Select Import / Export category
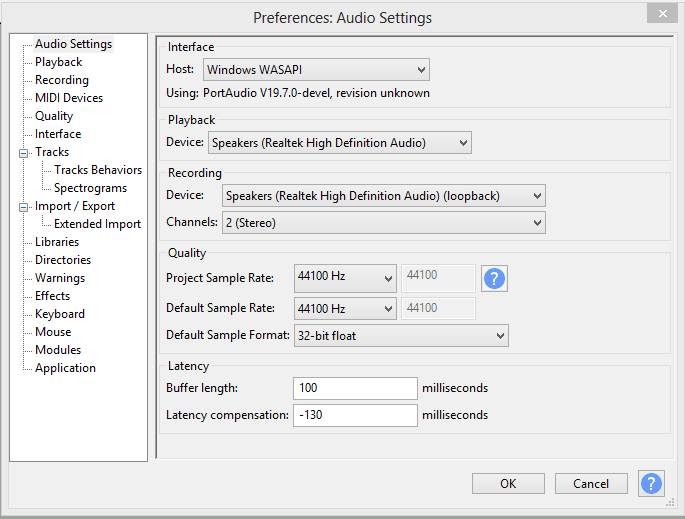This screenshot has width=685, height=519. pyautogui.click(x=75, y=206)
